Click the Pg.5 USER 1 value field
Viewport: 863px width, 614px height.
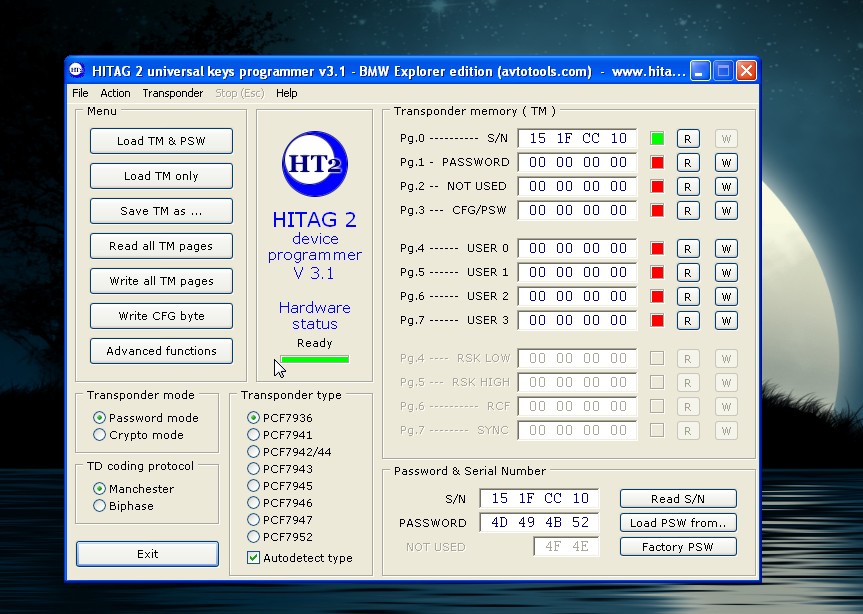577,273
